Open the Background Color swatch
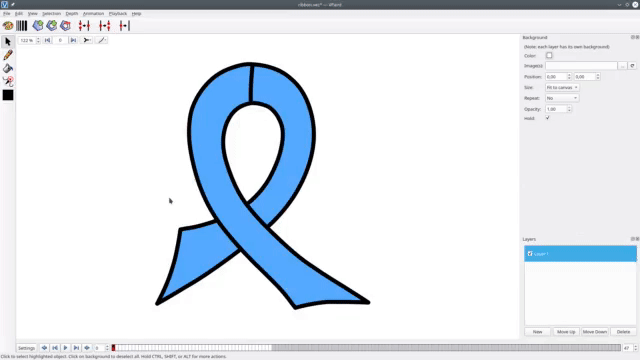This screenshot has height=360, width=640. (x=549, y=56)
